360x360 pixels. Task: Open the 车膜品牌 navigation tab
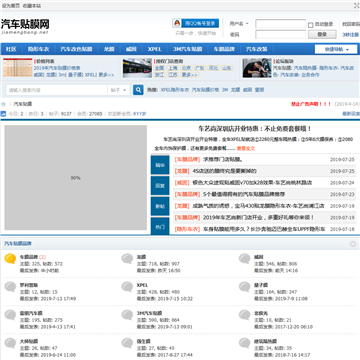coord(224,49)
